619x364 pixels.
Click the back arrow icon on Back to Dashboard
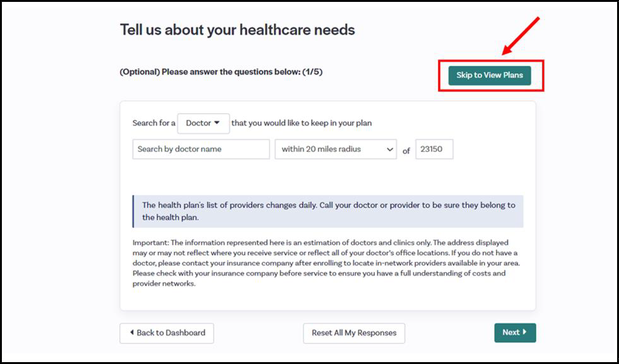coord(131,333)
